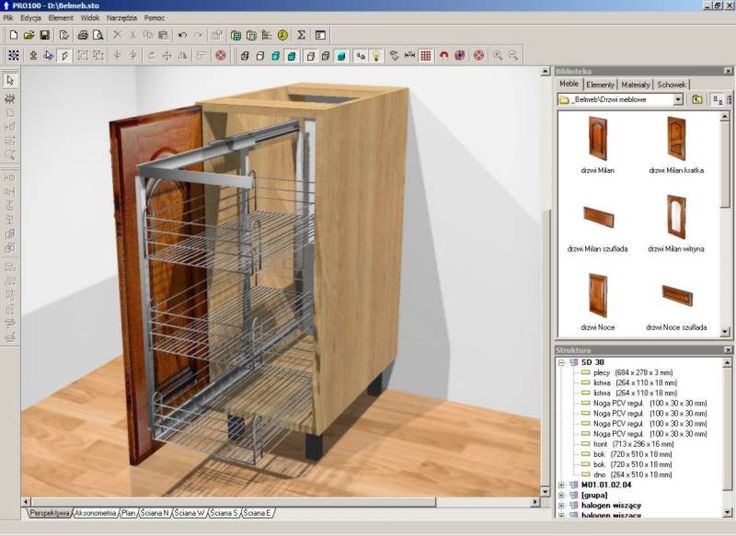Toggle the red grid display
This screenshot has width=736, height=536.
(425, 55)
